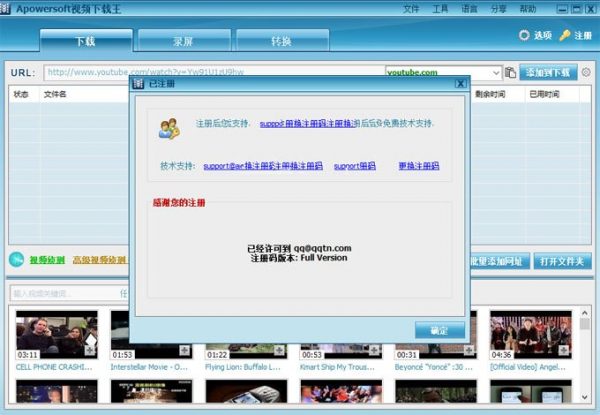
Task: Click the Flying Lion: Buffalo video title
Action: click(x=243, y=367)
